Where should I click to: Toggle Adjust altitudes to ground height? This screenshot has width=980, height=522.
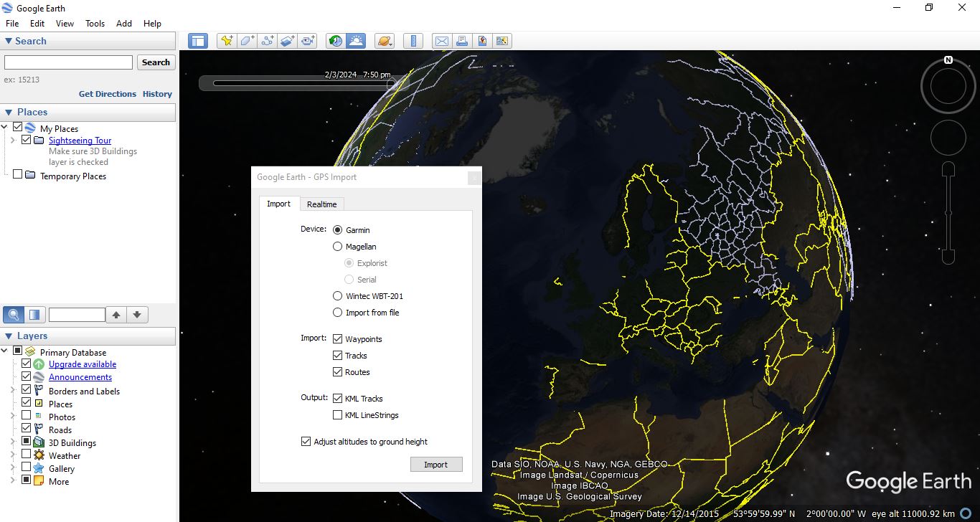(306, 441)
